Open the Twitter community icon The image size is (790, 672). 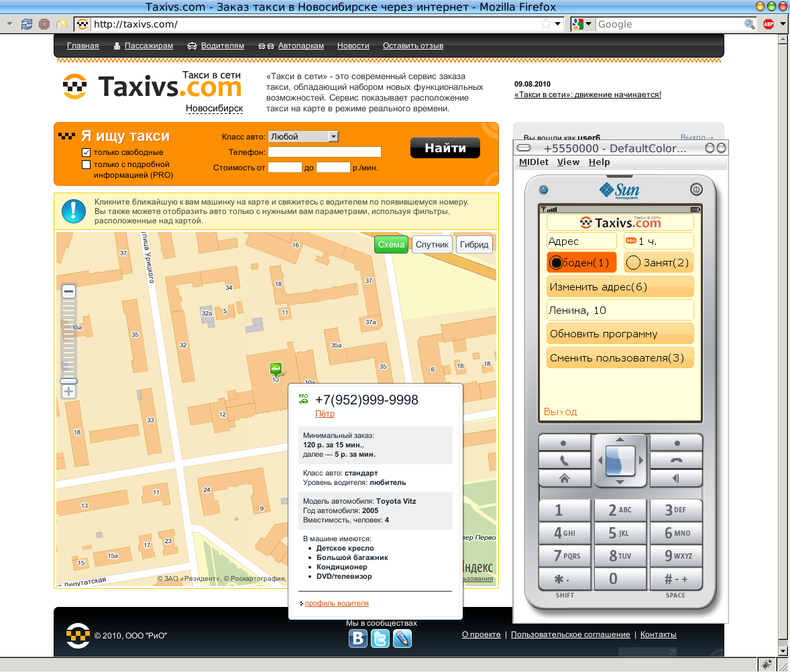(x=379, y=638)
